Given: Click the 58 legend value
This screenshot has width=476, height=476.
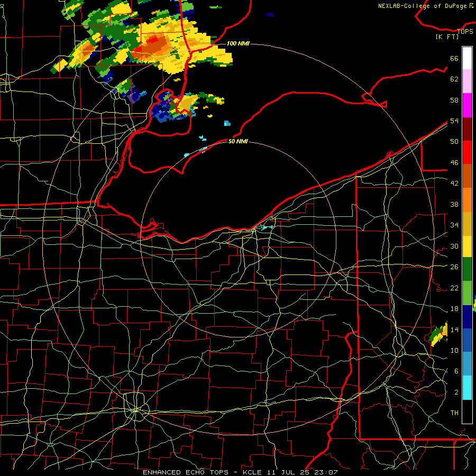Looking at the screenshot, I should [x=454, y=100].
